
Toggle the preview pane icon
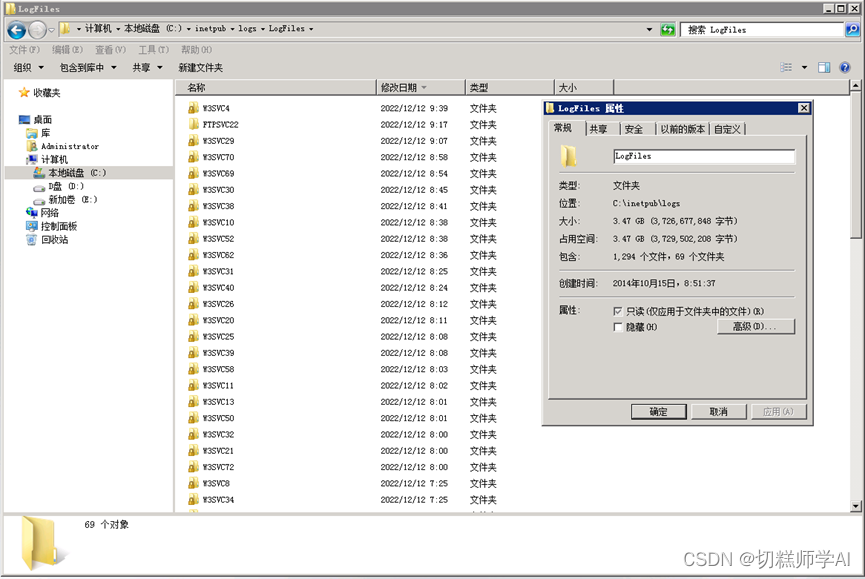coord(824,67)
